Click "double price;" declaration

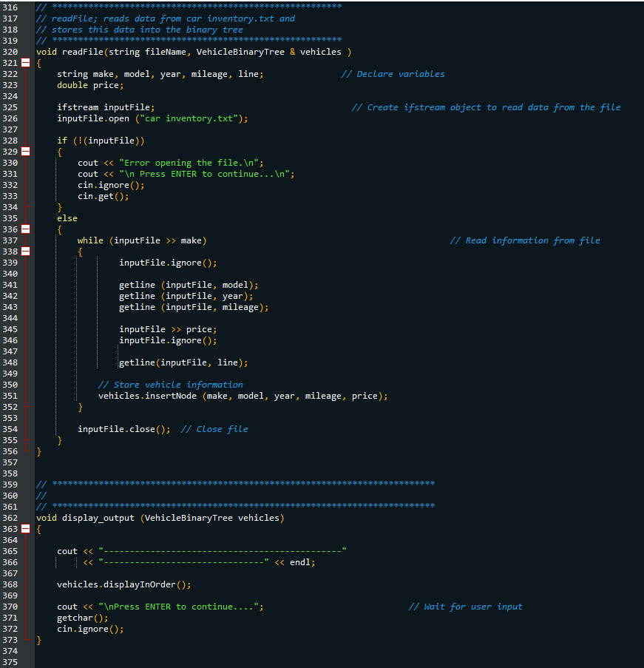click(x=90, y=85)
